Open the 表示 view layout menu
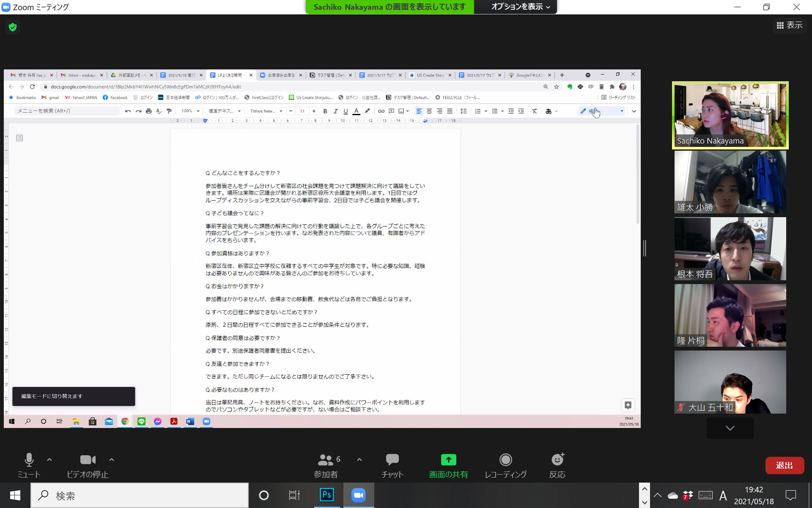 tap(789, 25)
